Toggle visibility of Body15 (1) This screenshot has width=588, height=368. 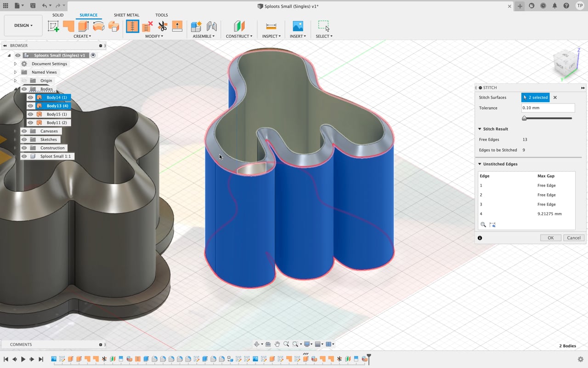[x=31, y=114]
